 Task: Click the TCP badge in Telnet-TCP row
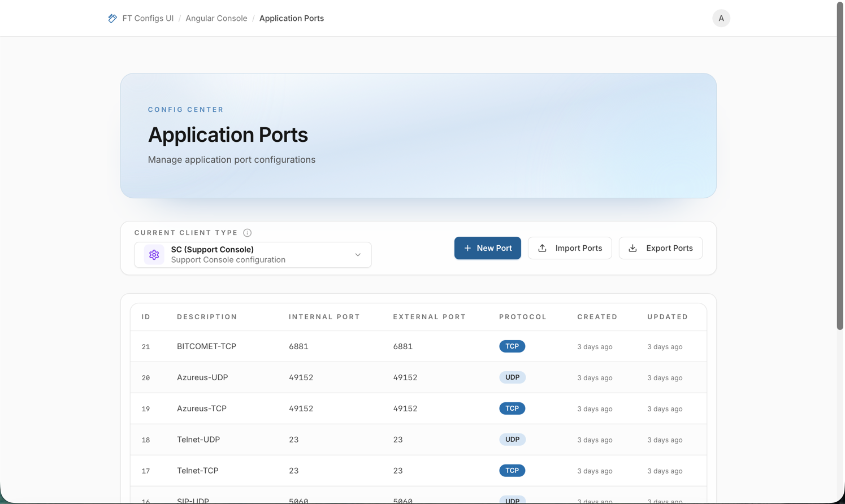512,471
